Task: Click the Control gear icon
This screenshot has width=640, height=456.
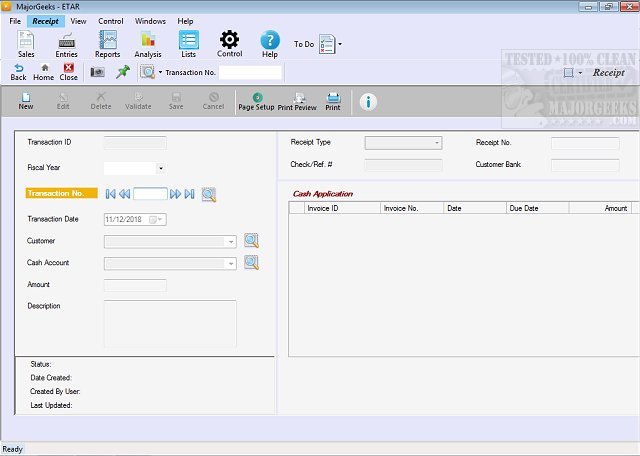Action: click(x=230, y=42)
